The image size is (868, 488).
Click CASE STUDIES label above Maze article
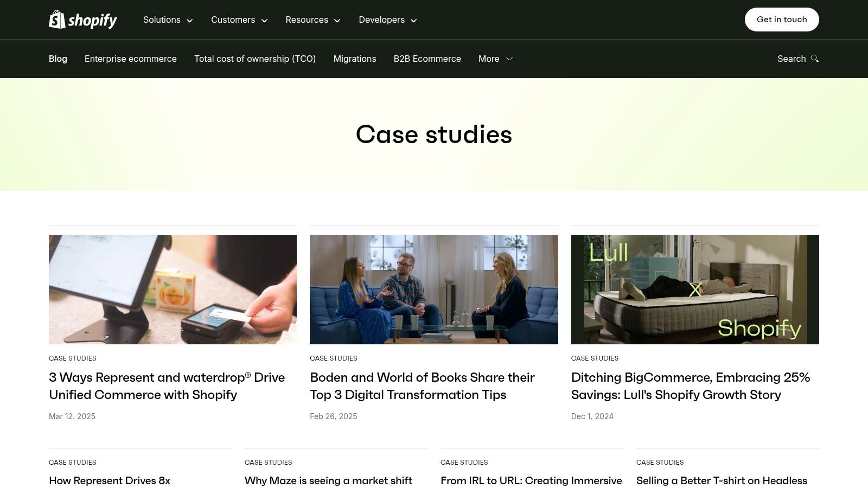coord(269,463)
